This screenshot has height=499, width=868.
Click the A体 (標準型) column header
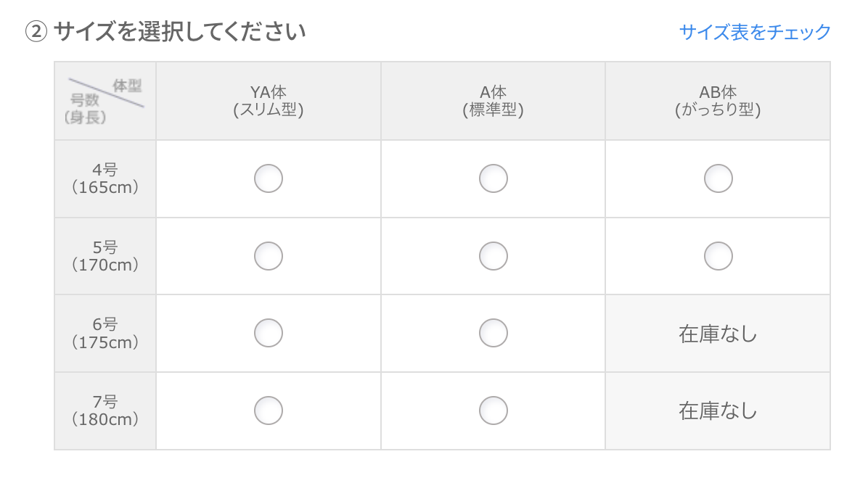(494, 101)
